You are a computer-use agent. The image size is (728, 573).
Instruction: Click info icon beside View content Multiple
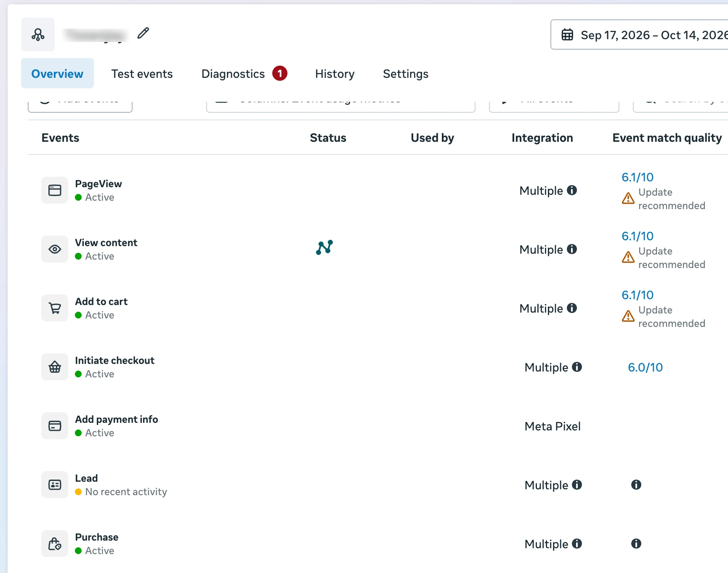coord(572,249)
